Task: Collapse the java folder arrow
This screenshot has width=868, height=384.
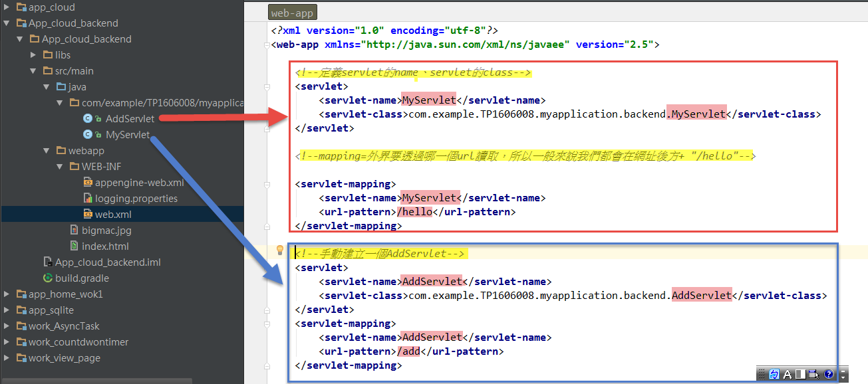Action: pyautogui.click(x=47, y=87)
